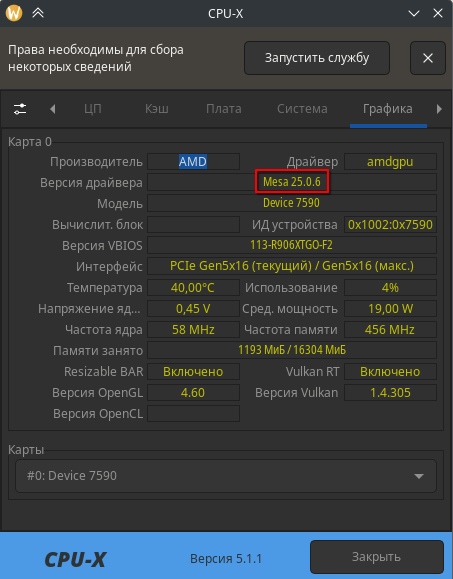Switch to the Кэш tab

pos(157,109)
